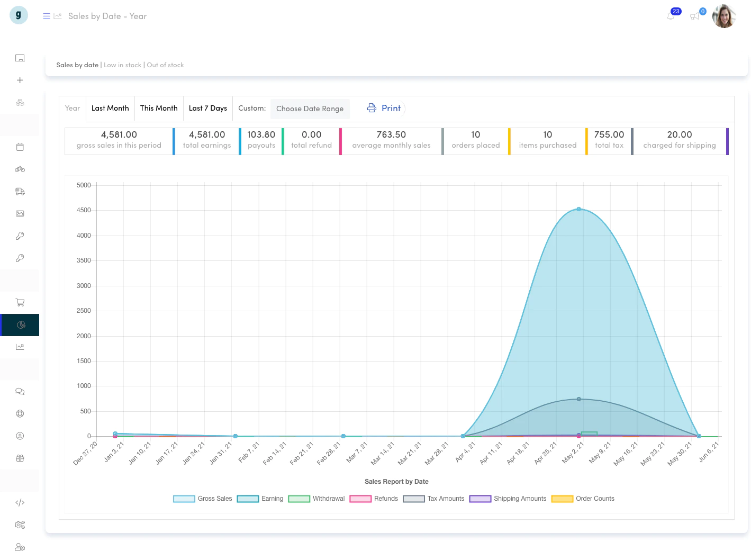Toggle the hamburger menu icon

point(47,16)
